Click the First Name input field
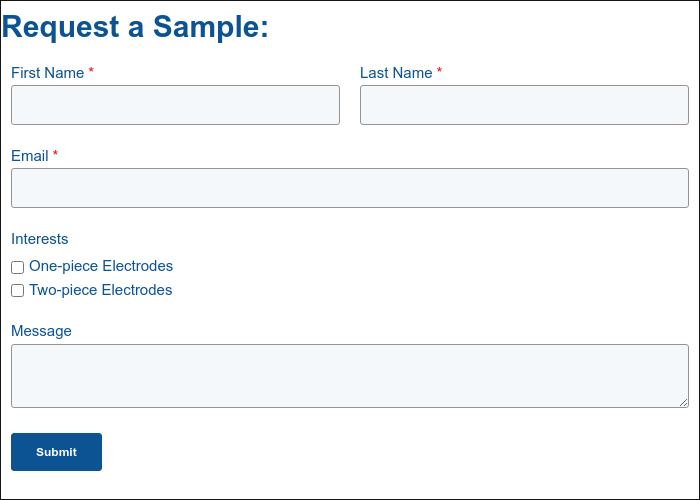The image size is (700, 500). [x=175, y=105]
